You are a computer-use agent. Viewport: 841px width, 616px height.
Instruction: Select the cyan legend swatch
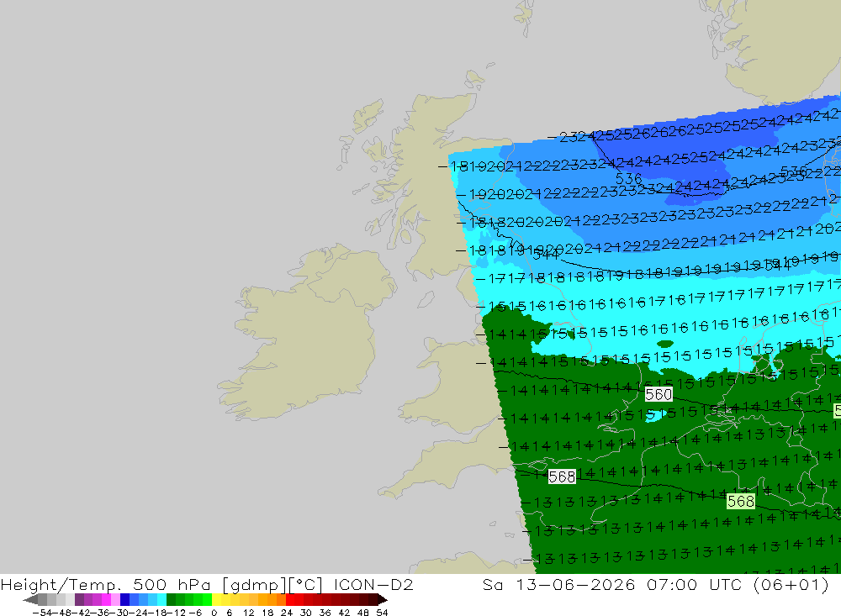pos(161,599)
